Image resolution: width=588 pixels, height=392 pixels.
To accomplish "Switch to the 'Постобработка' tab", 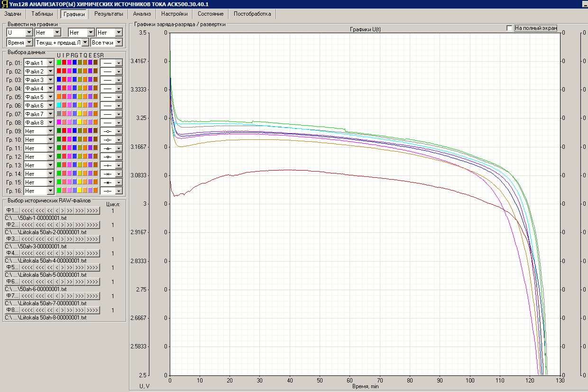I will [252, 14].
